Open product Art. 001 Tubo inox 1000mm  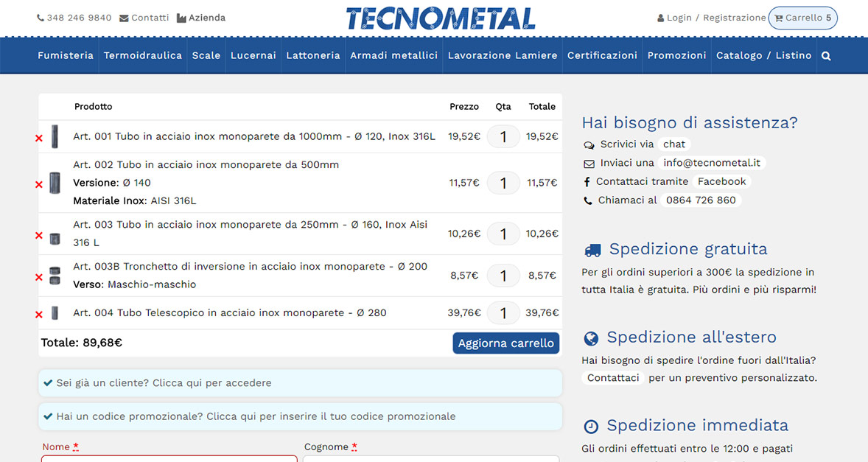pos(254,136)
